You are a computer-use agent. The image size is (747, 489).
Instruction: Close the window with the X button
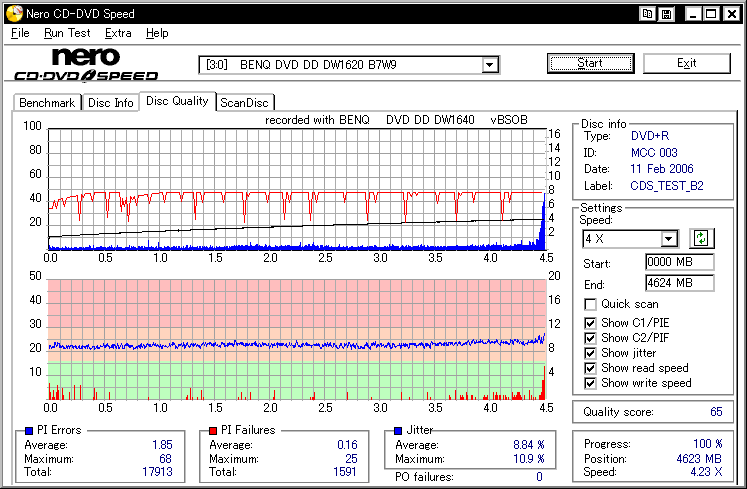731,14
